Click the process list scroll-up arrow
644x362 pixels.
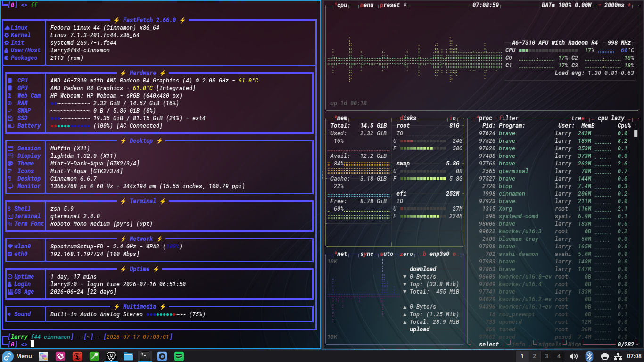(636, 126)
